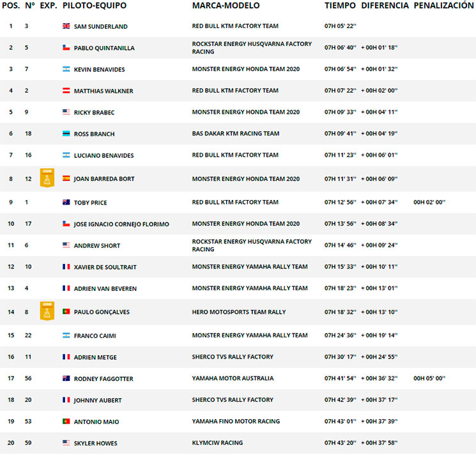This screenshot has height=455, width=476.
Task: Click the POS. column header
Action: (x=12, y=6)
